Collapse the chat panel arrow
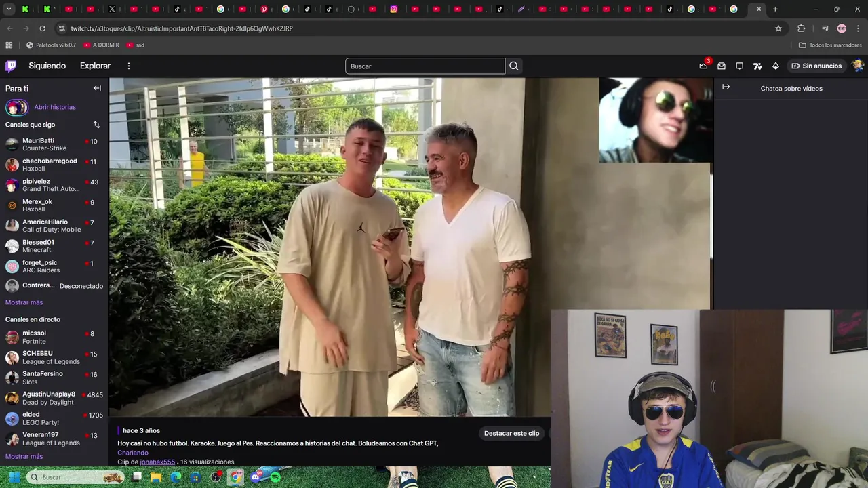 [726, 87]
